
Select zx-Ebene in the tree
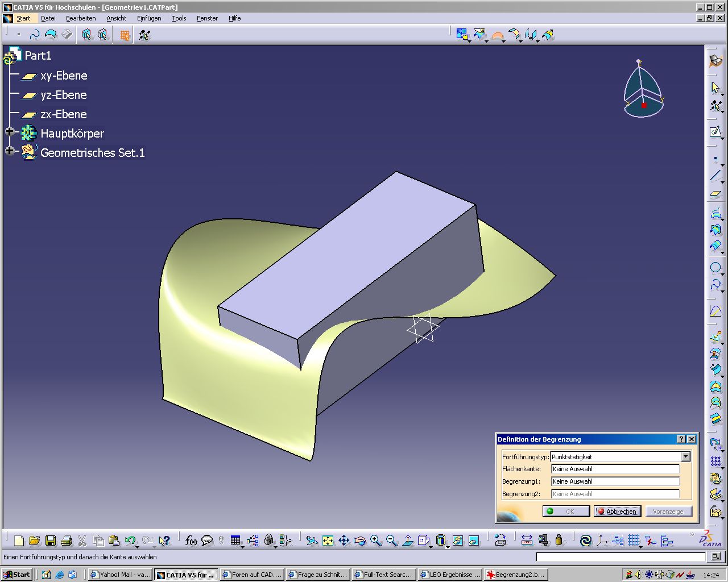coord(64,114)
